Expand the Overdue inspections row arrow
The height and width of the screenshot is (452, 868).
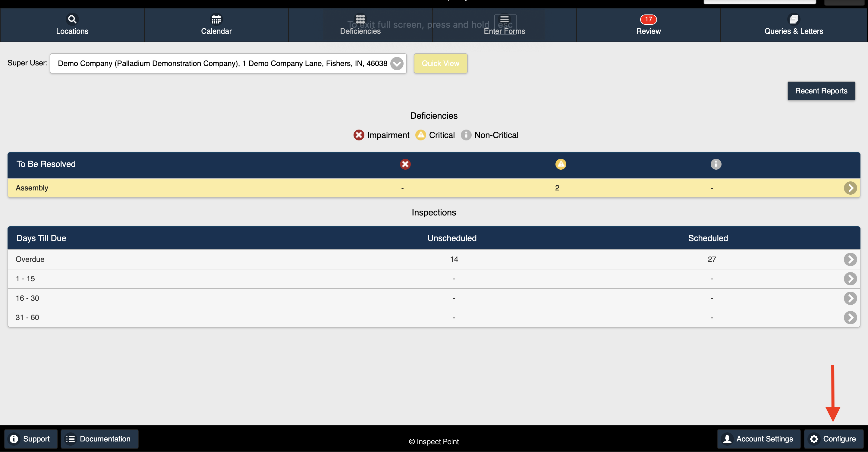[850, 259]
